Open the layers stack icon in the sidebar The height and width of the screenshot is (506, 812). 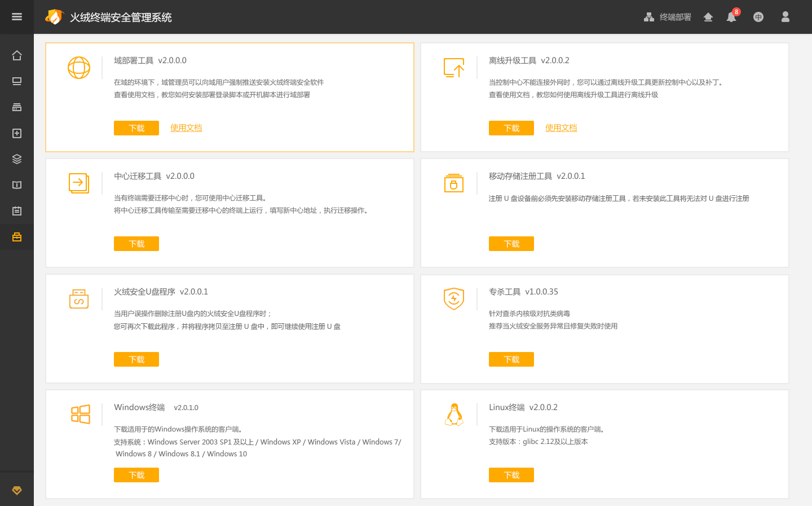(x=17, y=159)
